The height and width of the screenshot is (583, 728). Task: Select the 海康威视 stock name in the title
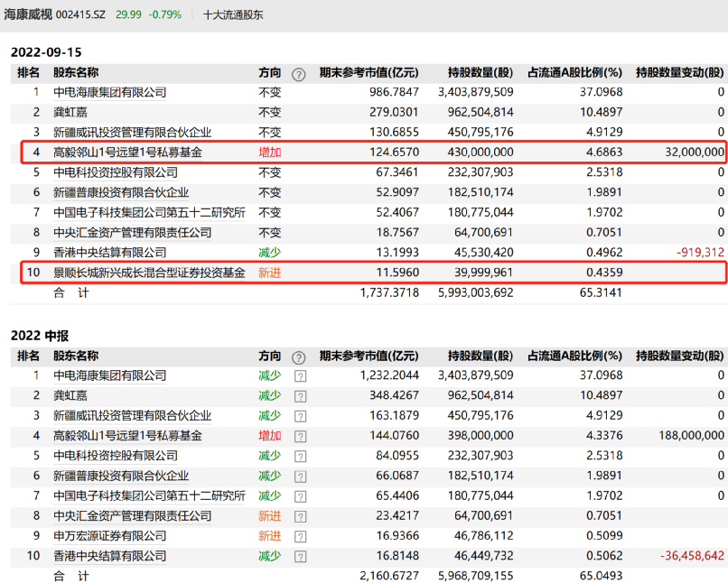tap(26, 14)
